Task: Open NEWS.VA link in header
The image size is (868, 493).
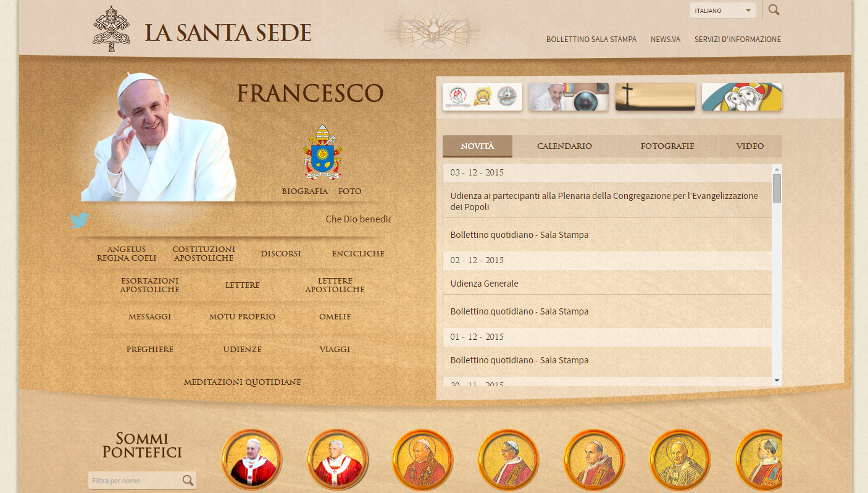Action: [666, 39]
